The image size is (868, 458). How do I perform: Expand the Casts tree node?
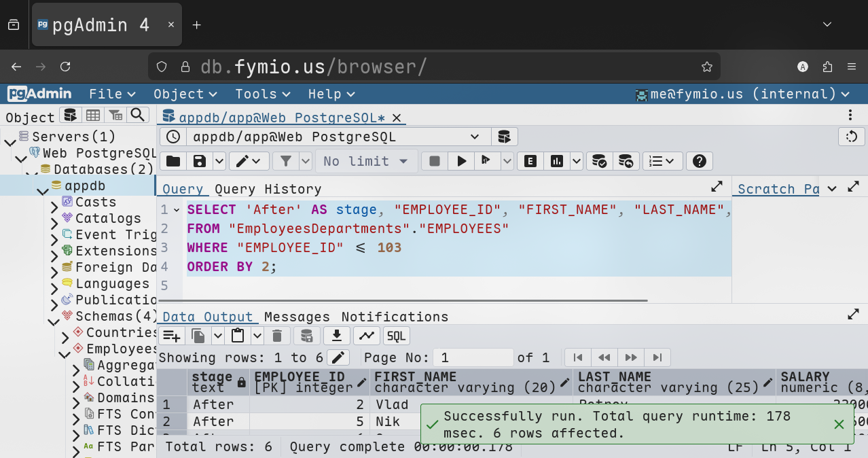pos(54,202)
